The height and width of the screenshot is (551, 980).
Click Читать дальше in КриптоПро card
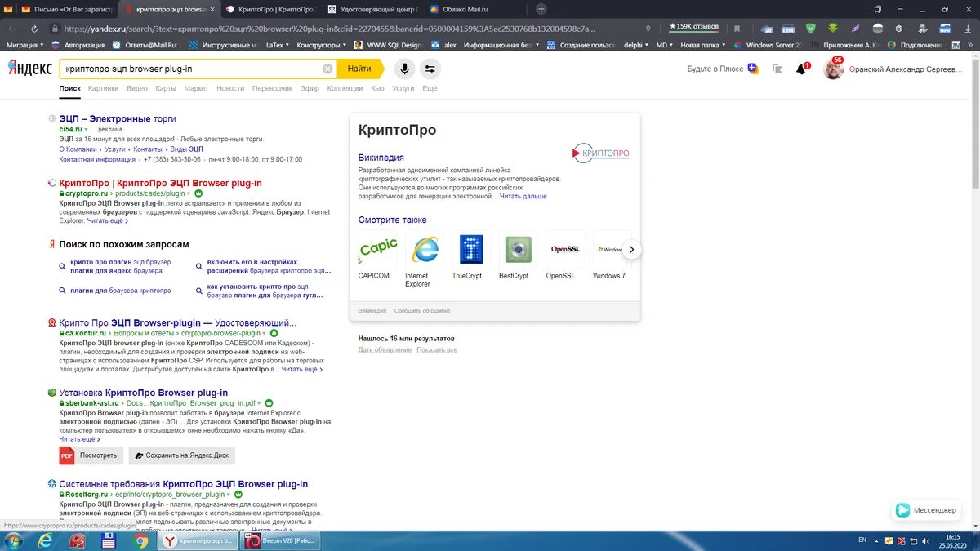coord(523,197)
